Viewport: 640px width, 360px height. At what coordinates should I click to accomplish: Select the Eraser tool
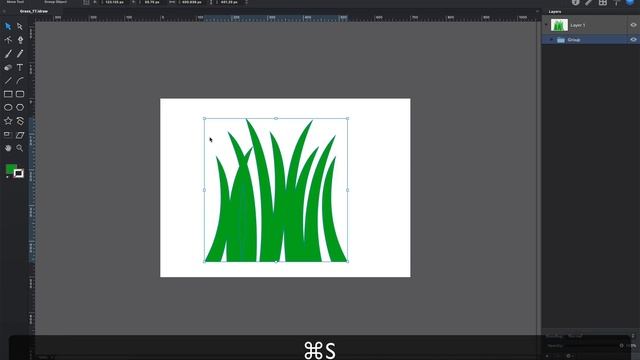click(8, 67)
